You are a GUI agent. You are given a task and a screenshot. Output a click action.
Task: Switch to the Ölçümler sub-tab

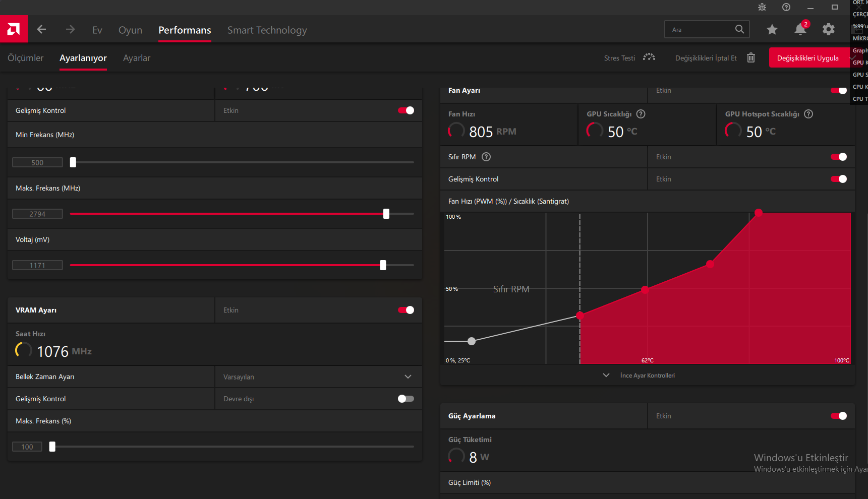(x=26, y=58)
